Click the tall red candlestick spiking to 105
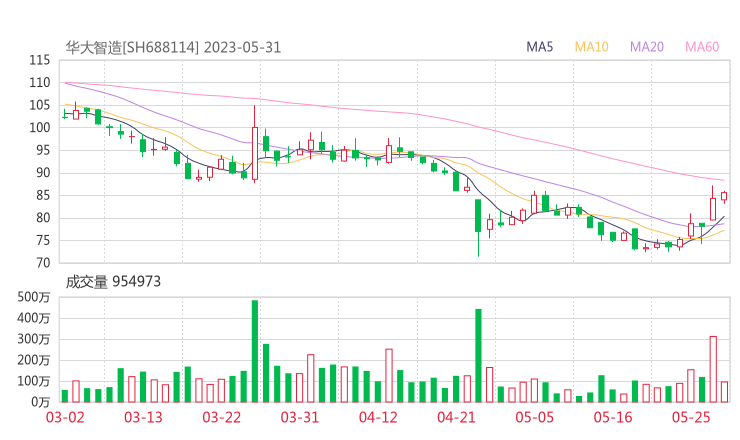The image size is (740, 440). [255, 144]
